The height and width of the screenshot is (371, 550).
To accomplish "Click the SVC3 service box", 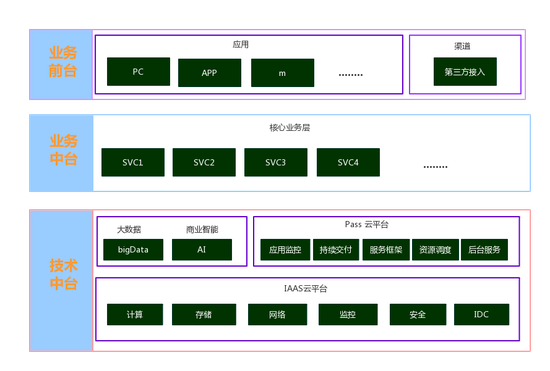I will point(276,162).
